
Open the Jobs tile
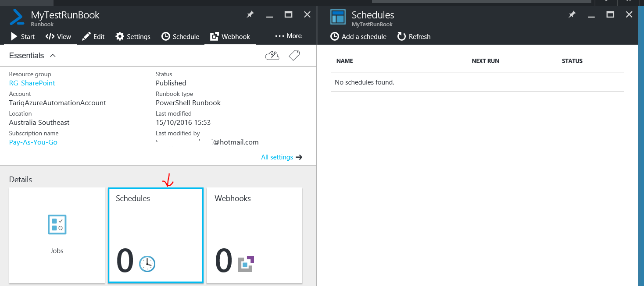click(x=57, y=236)
